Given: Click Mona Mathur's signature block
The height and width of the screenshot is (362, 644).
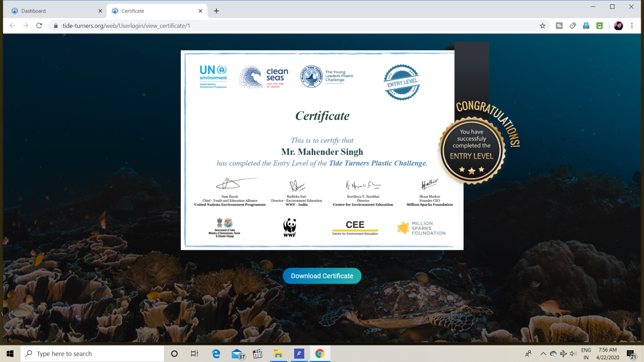Looking at the screenshot, I should [x=429, y=193].
